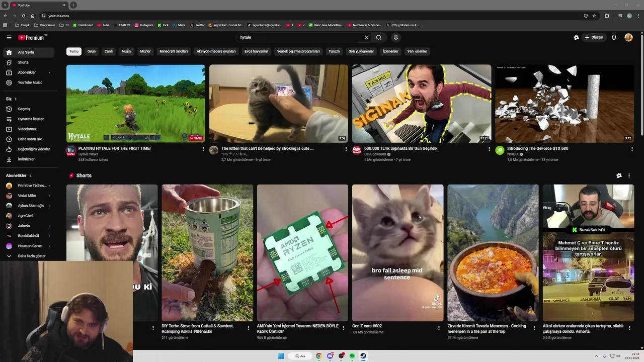Viewport: 644px width, 362px height.
Task: Select the Canlı filter chip
Action: [108, 51]
